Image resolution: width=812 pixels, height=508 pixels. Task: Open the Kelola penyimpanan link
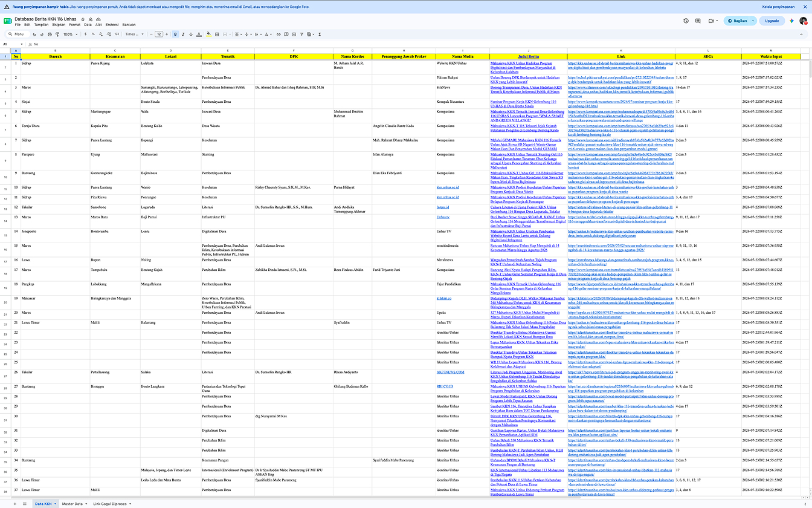(x=778, y=6)
